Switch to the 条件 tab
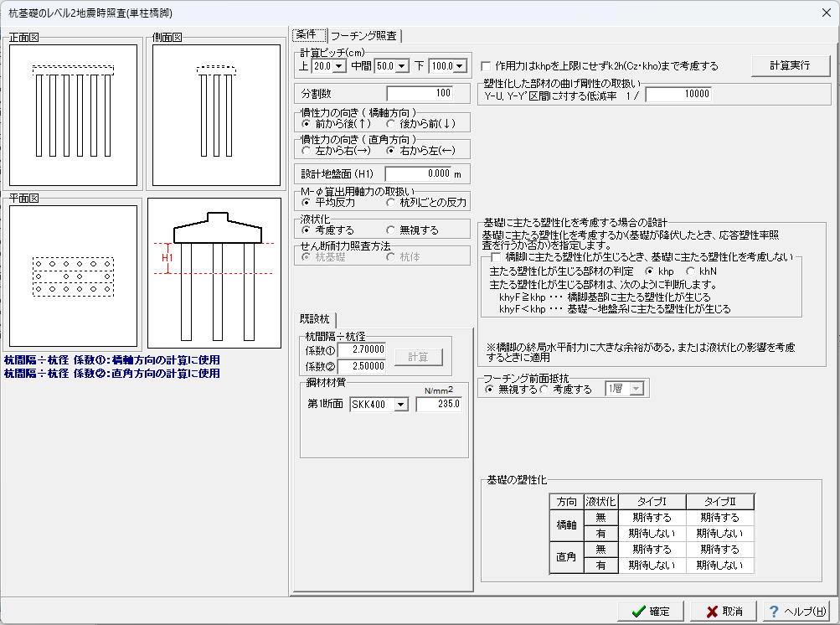Image resolution: width=840 pixels, height=625 pixels. coord(309,35)
